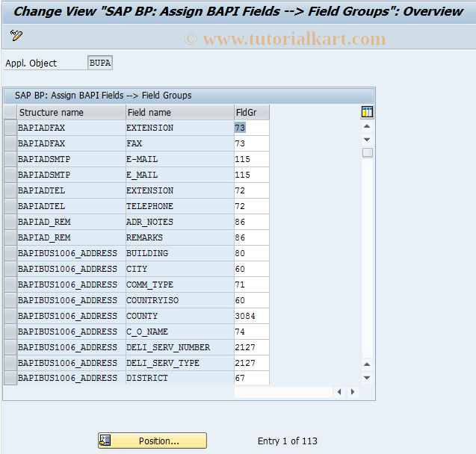Click field name TELEPHONE cell
Image resolution: width=476 pixels, height=454 pixels.
(179, 206)
